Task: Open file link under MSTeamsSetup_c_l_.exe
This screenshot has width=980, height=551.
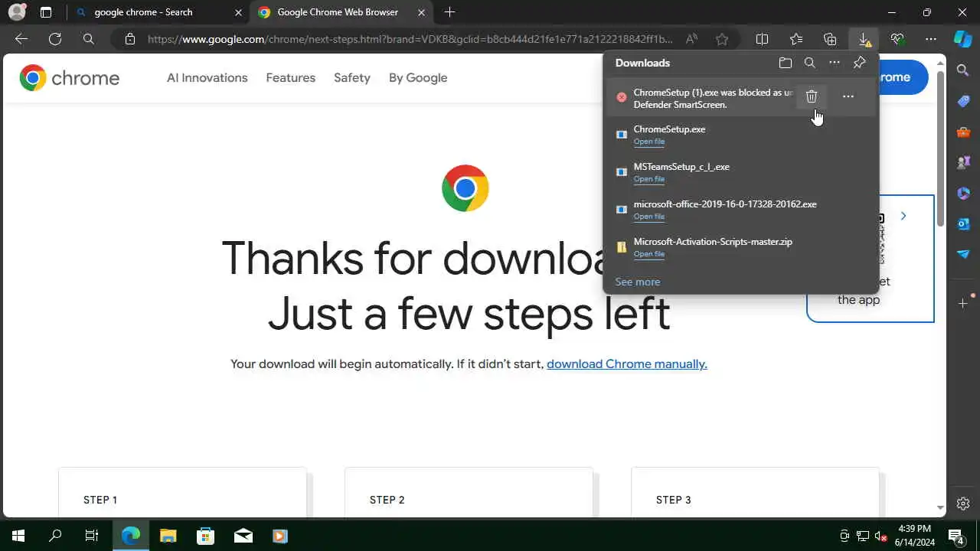Action: 649,179
